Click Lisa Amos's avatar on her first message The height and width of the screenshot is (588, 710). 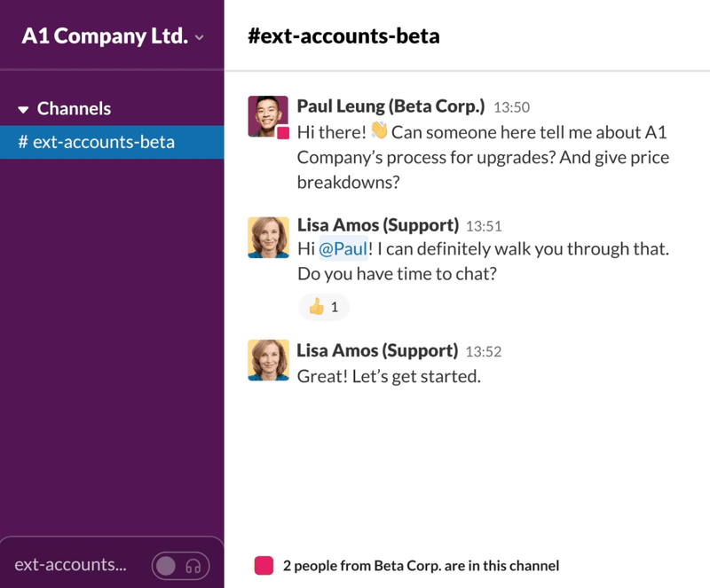(268, 237)
